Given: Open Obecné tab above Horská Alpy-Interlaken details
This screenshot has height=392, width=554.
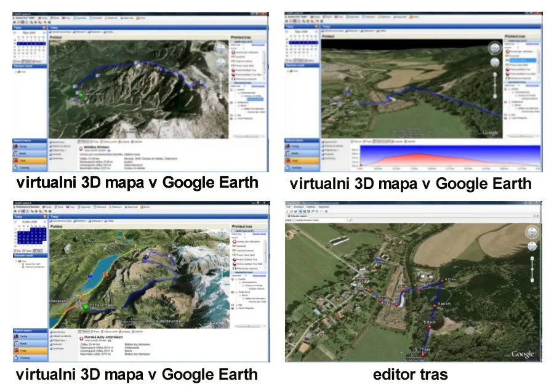Looking at the screenshot, I should point(86,331).
